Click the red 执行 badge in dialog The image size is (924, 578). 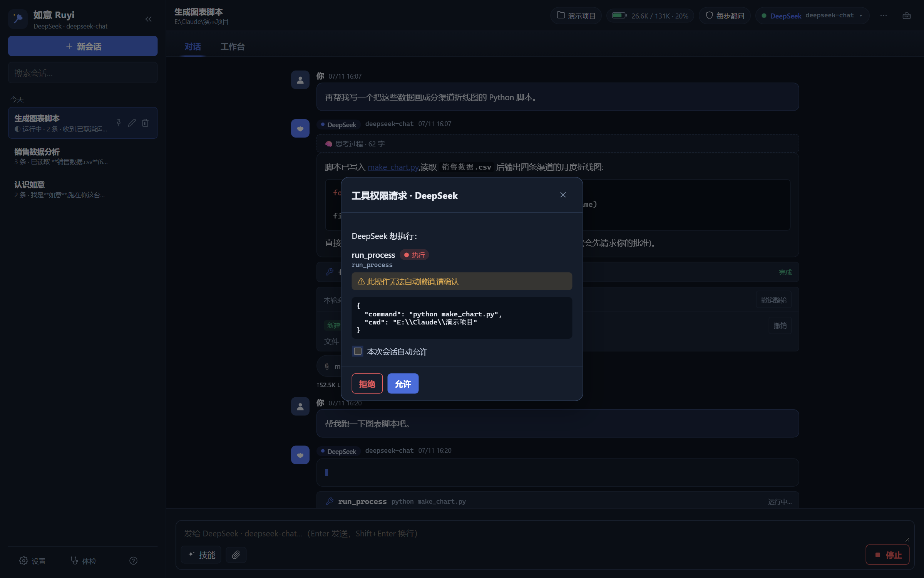[414, 255]
